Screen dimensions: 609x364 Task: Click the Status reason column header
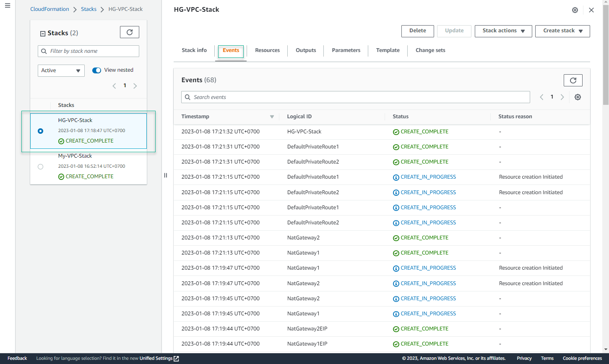coord(515,117)
